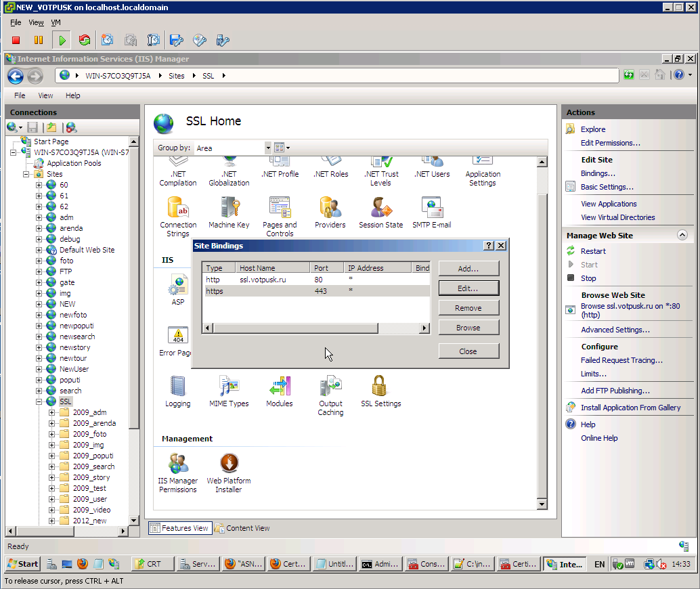
Task: Click the bindings list horizontal scrollbar
Action: [x=315, y=328]
